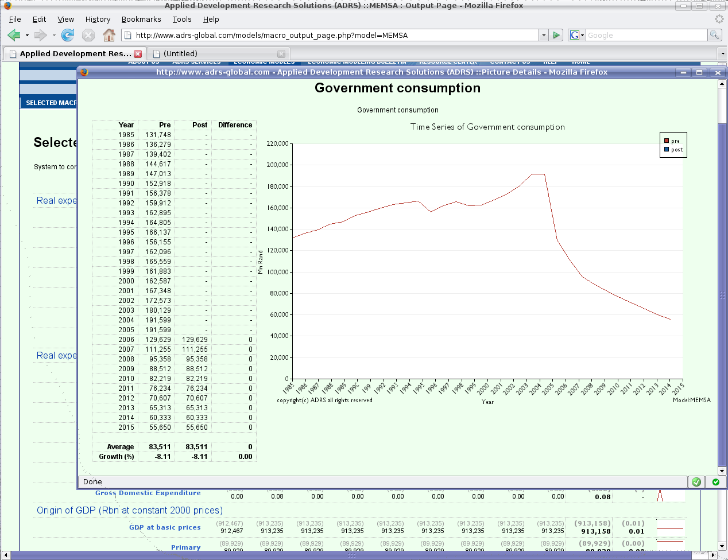Click the GDP at basic prices link
The height and width of the screenshot is (560, 728).
tap(165, 527)
